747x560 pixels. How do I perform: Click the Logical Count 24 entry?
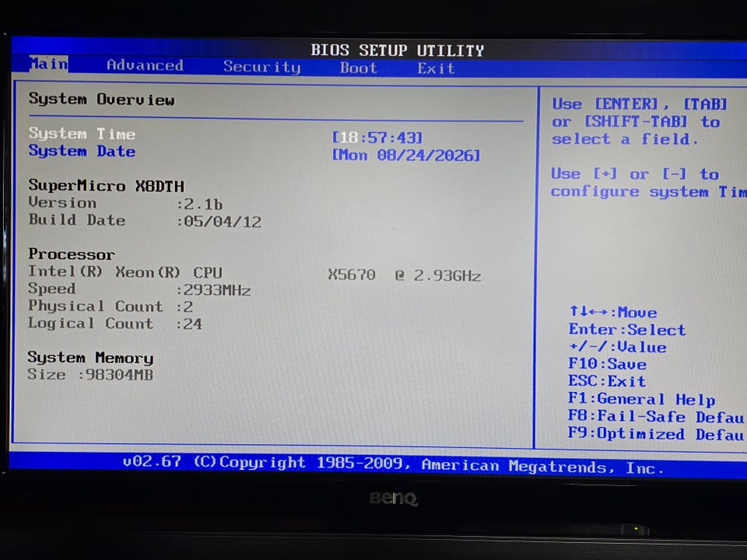coord(115,324)
